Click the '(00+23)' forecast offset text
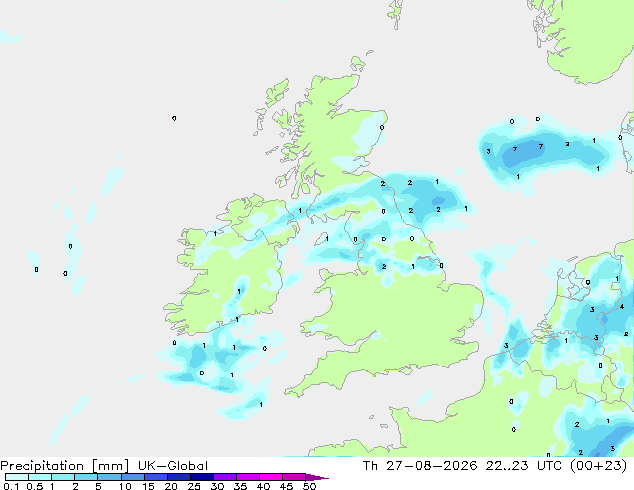The image size is (634, 490). pos(598,466)
